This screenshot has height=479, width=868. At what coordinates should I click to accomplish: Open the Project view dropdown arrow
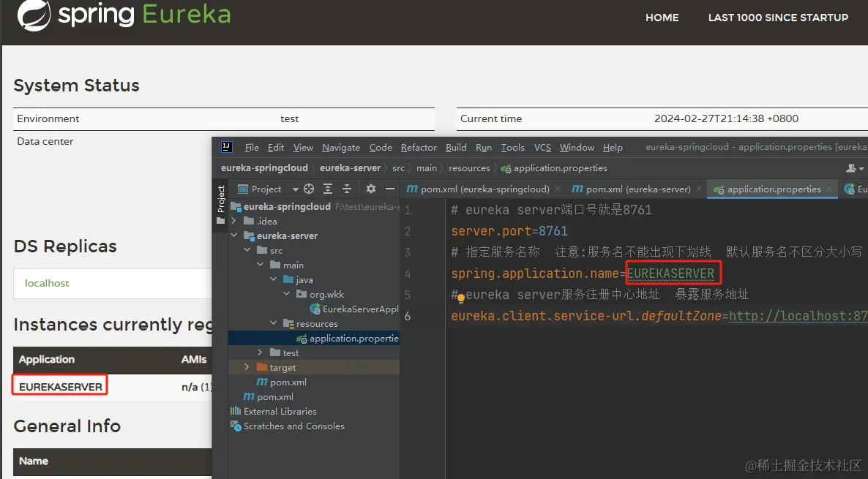point(296,189)
